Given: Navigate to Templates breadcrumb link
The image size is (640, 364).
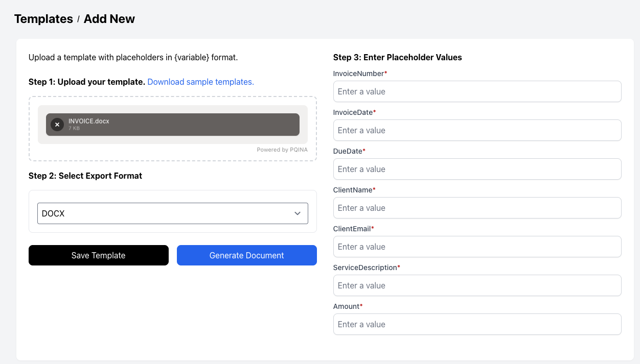Looking at the screenshot, I should (43, 19).
